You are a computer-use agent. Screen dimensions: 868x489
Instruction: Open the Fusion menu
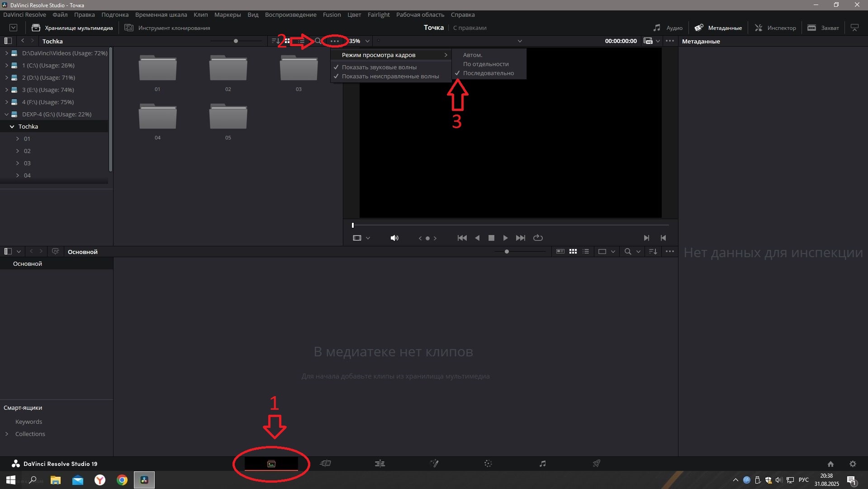click(x=332, y=15)
